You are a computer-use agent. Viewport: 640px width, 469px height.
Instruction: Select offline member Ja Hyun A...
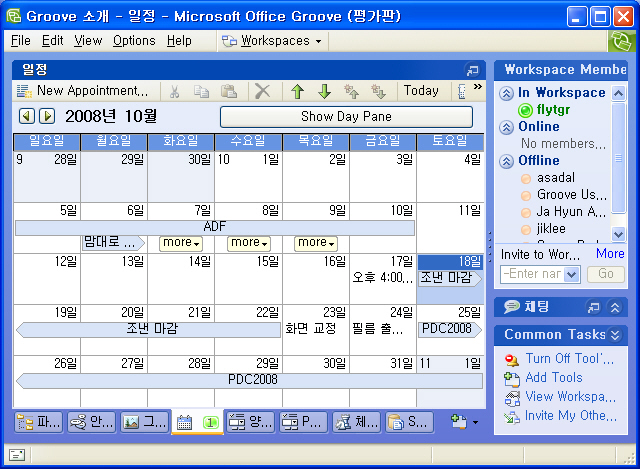pyautogui.click(x=564, y=212)
